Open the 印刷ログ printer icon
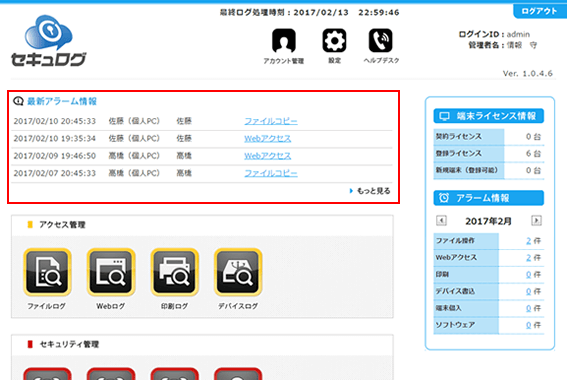Screen dimensions: 567x380 pyautogui.click(x=174, y=272)
